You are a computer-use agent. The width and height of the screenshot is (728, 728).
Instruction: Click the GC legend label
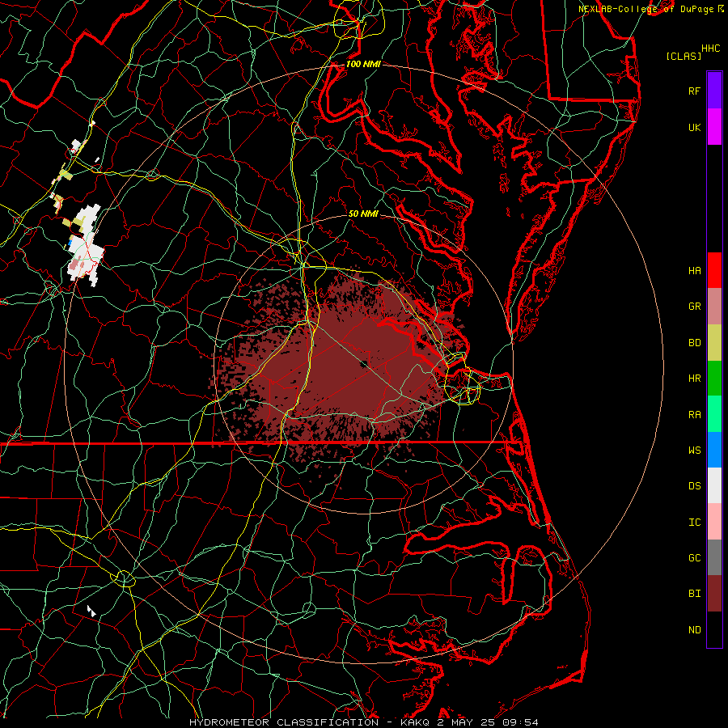coord(694,557)
